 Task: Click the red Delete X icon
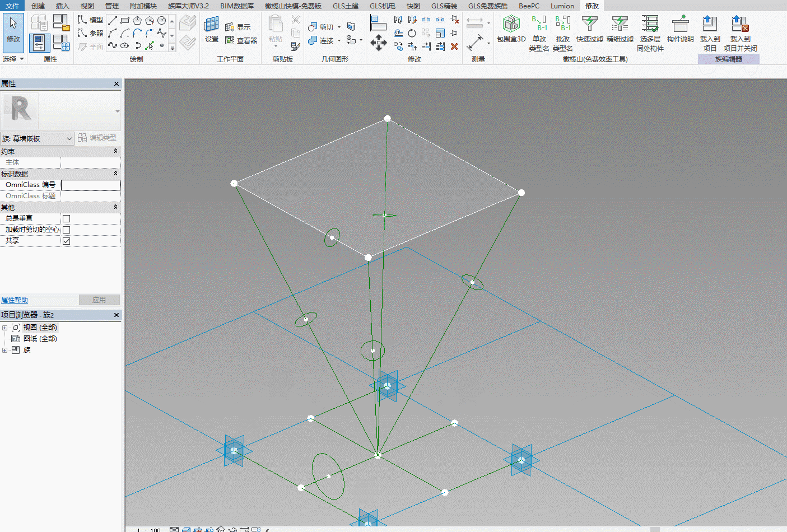click(454, 46)
